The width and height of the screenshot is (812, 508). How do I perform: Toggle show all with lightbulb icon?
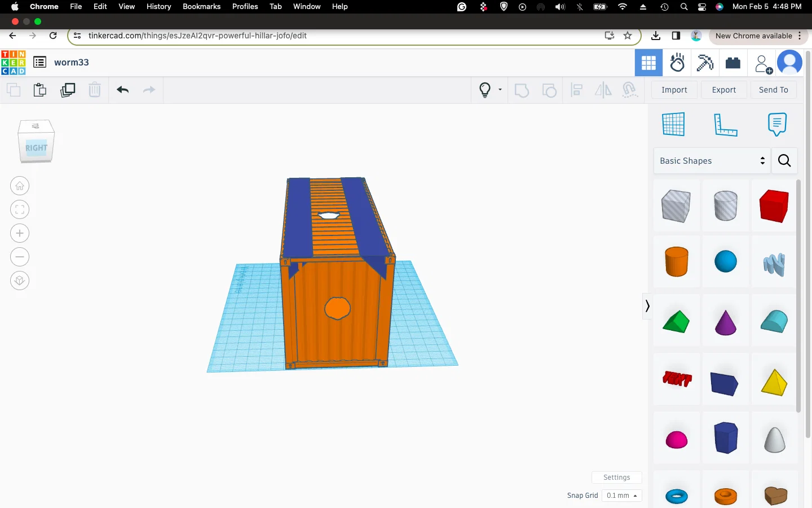pyautogui.click(x=484, y=90)
